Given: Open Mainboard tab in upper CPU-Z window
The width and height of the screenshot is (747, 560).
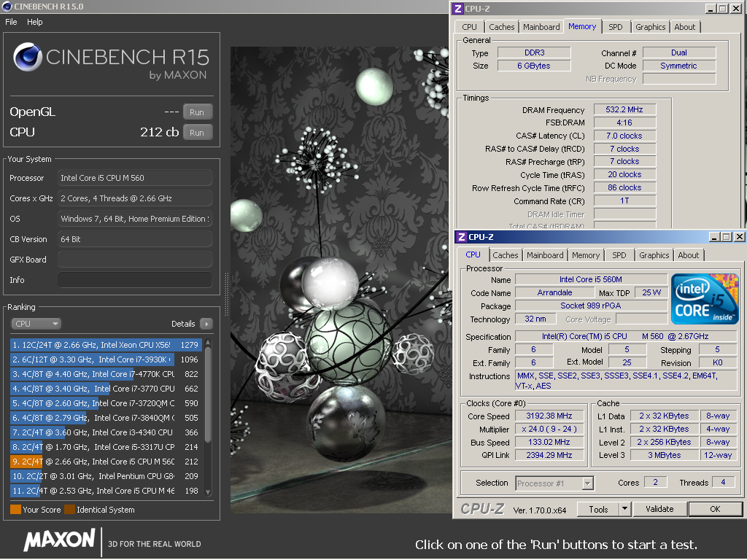Looking at the screenshot, I should pos(541,27).
